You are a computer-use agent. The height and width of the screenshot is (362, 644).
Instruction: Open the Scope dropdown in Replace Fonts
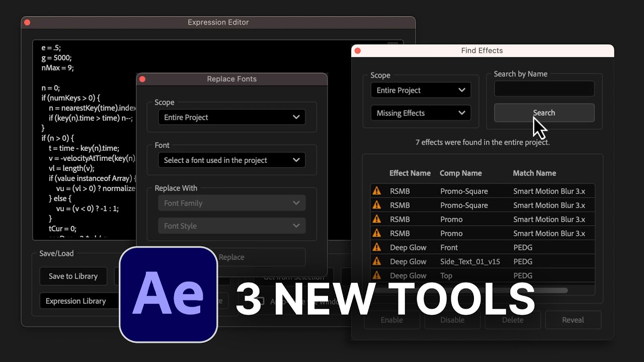231,117
